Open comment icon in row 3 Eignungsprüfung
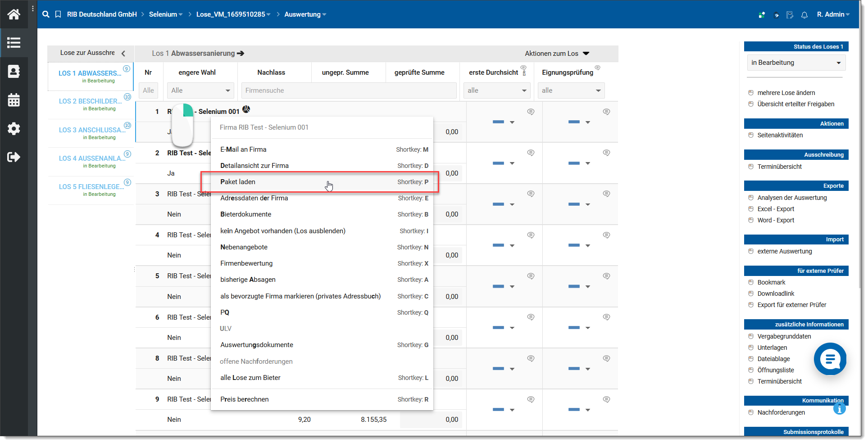The image size is (868, 443). (607, 194)
